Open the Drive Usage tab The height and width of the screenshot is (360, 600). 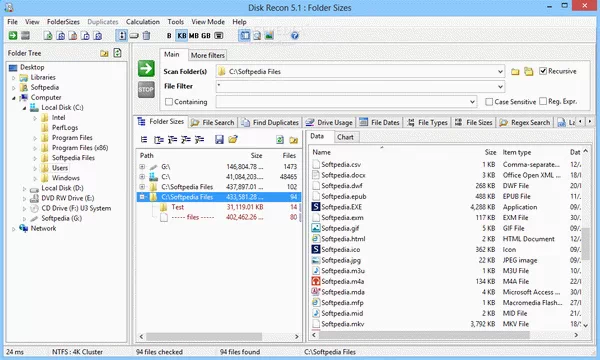[329, 122]
